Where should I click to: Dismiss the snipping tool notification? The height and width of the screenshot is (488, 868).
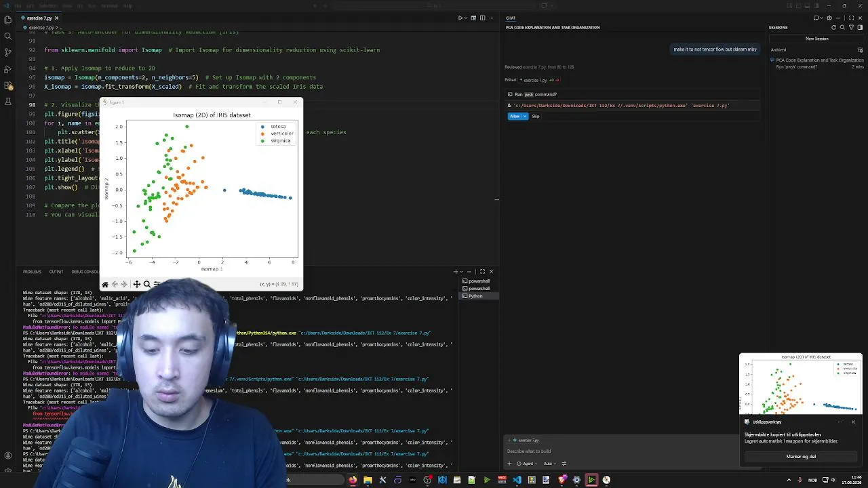(853, 422)
